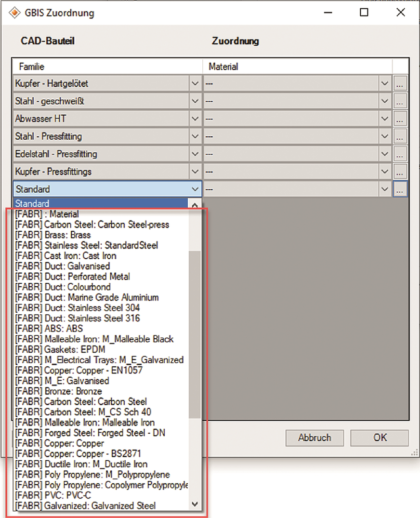
Task: Click ellipsis button in Abwasser HT row
Action: 400,119
